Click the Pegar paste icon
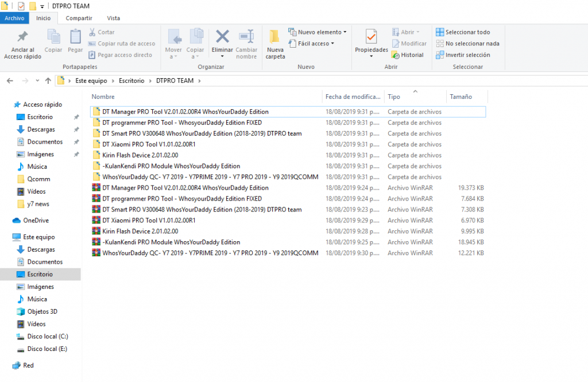The height and width of the screenshot is (382, 588). 75,37
